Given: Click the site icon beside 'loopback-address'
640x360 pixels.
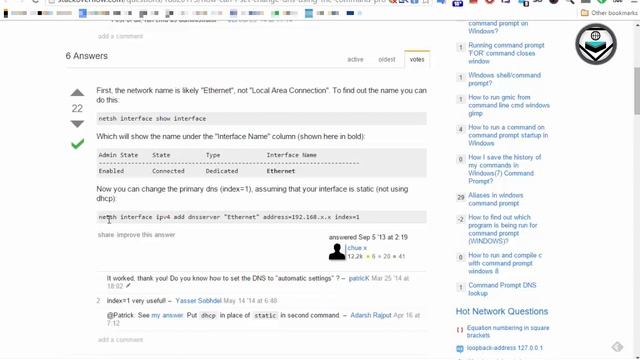Looking at the screenshot, I should pos(460,348).
